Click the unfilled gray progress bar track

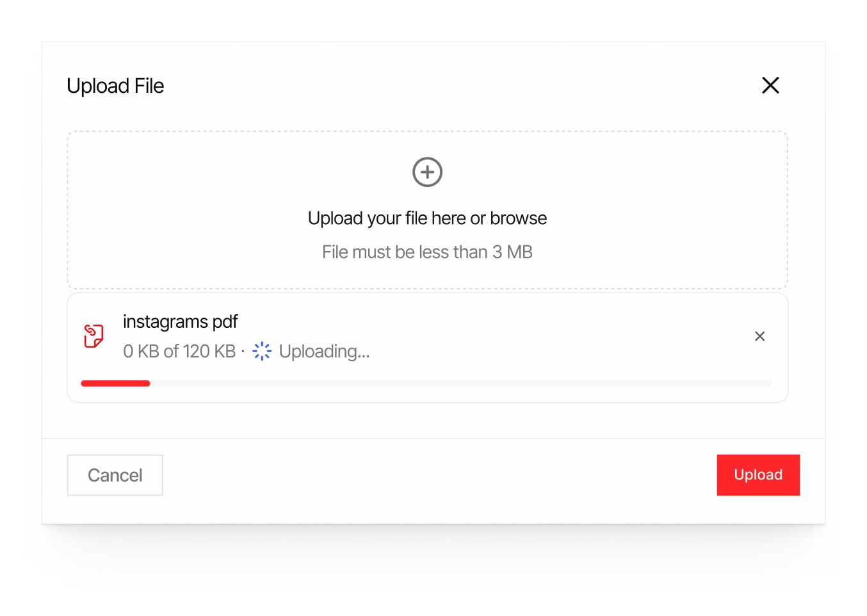[x=461, y=384]
